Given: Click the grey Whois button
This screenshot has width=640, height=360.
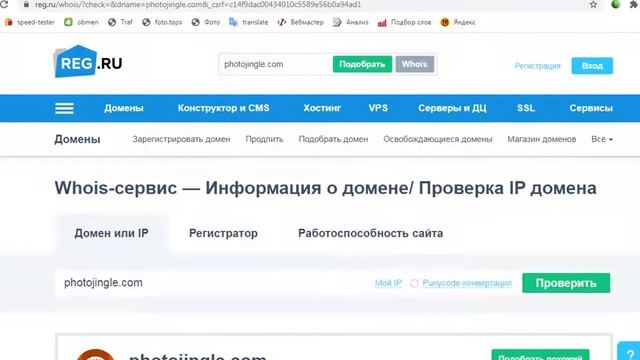Looking at the screenshot, I should pos(414,64).
